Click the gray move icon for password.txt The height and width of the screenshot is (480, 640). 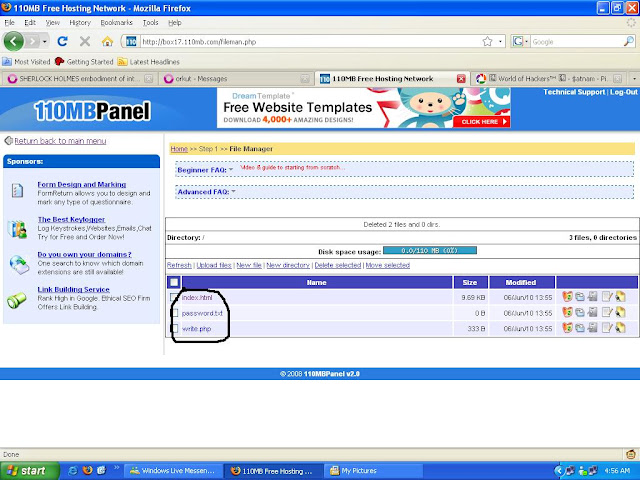coord(592,313)
